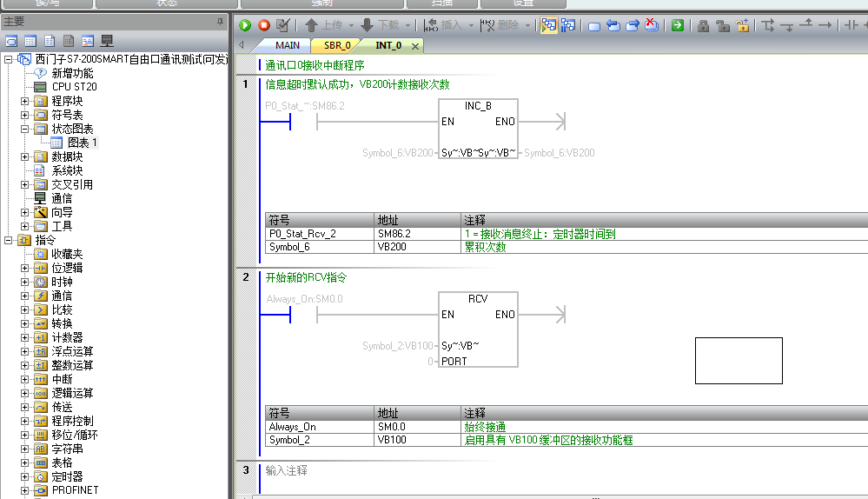868x499 pixels.
Task: Click the 通信 item under project tree
Action: click(61, 198)
